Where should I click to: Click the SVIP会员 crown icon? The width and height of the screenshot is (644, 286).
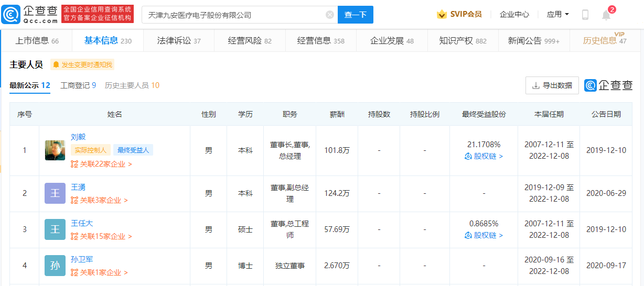click(x=442, y=15)
